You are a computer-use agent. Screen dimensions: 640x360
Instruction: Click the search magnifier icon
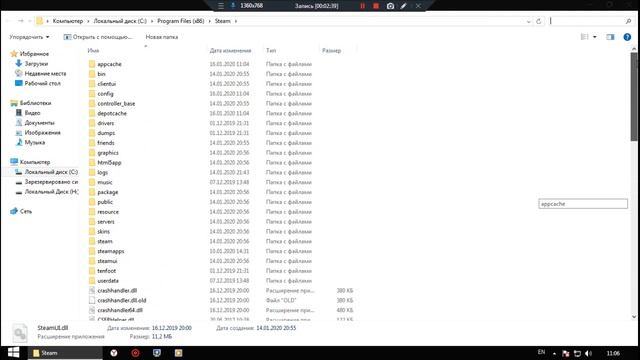(629, 21)
